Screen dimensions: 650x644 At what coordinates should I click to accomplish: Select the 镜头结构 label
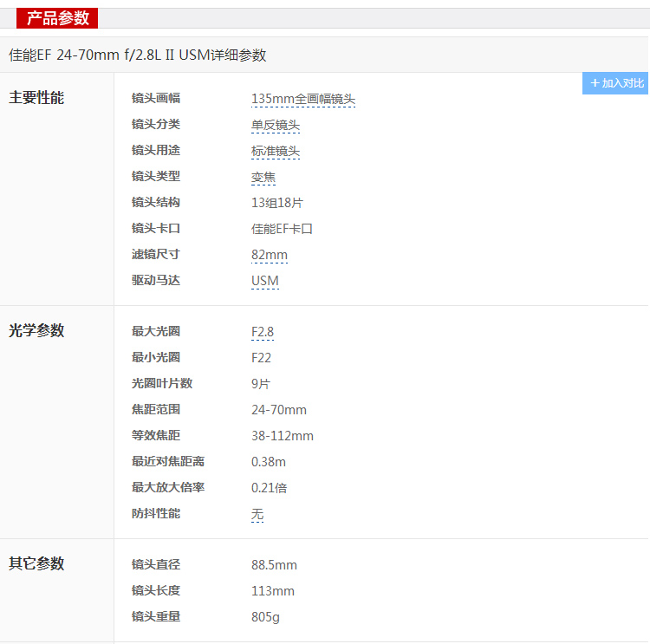point(156,202)
